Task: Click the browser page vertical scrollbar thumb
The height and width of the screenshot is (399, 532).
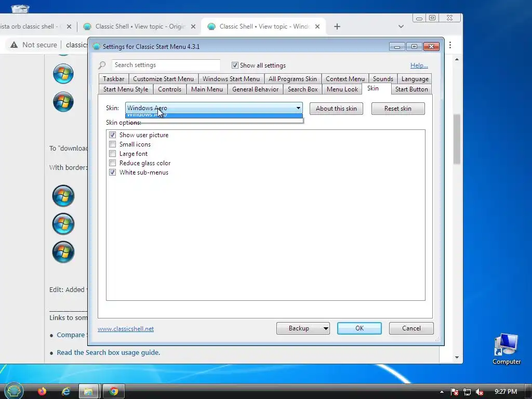Action: [x=457, y=139]
